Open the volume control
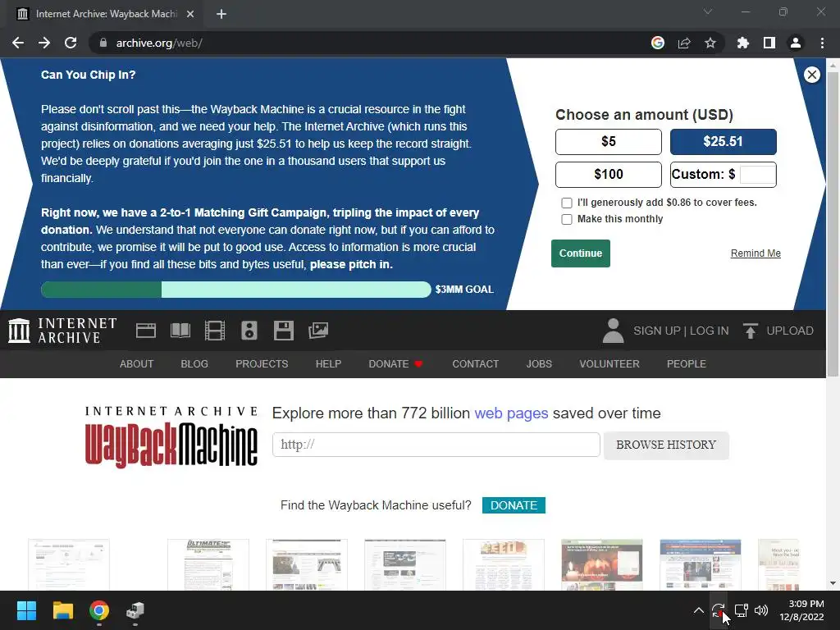 coord(761,610)
